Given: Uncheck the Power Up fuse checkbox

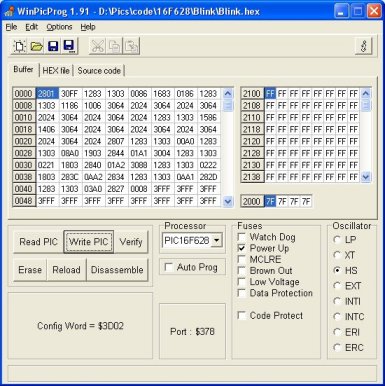Looking at the screenshot, I should point(241,248).
